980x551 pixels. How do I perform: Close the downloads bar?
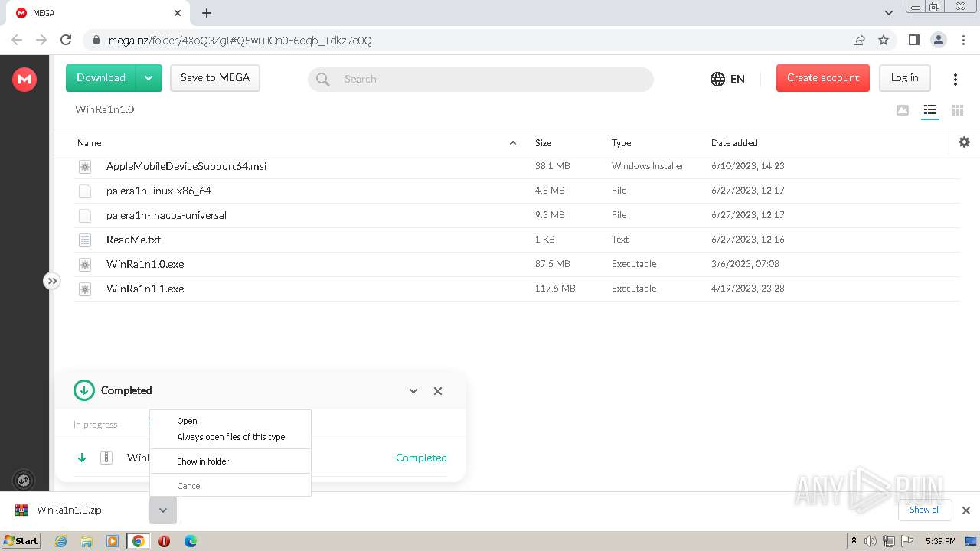click(x=966, y=510)
